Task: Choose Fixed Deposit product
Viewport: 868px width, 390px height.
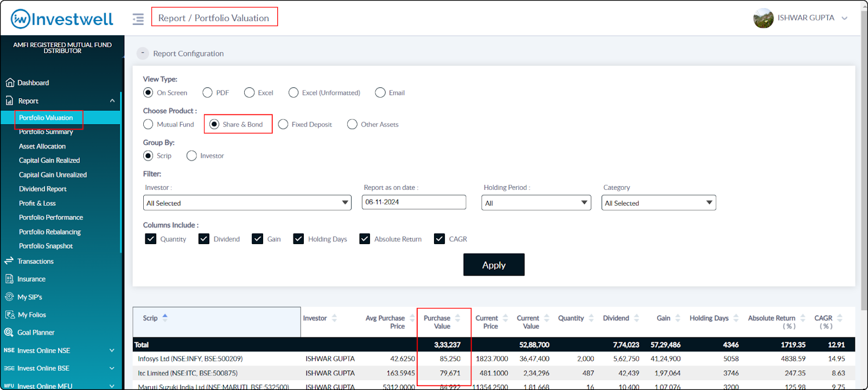Action: pyautogui.click(x=283, y=124)
